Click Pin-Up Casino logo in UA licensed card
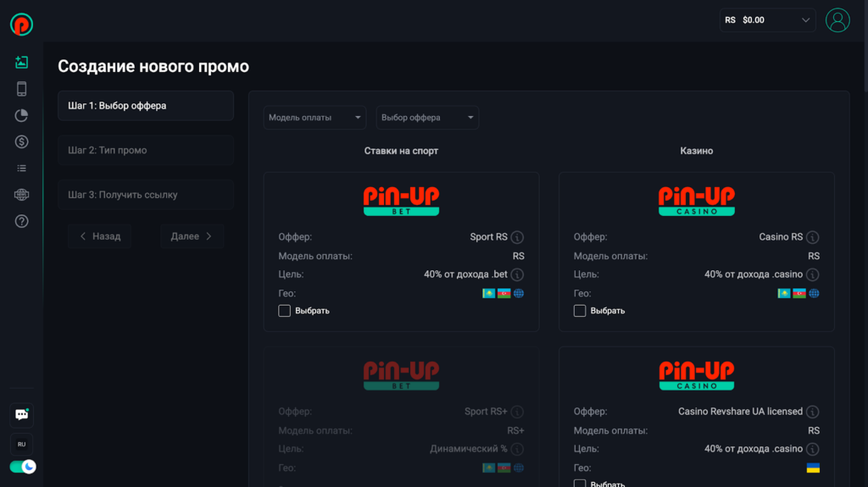Viewport: 868px width, 487px height. click(x=697, y=375)
